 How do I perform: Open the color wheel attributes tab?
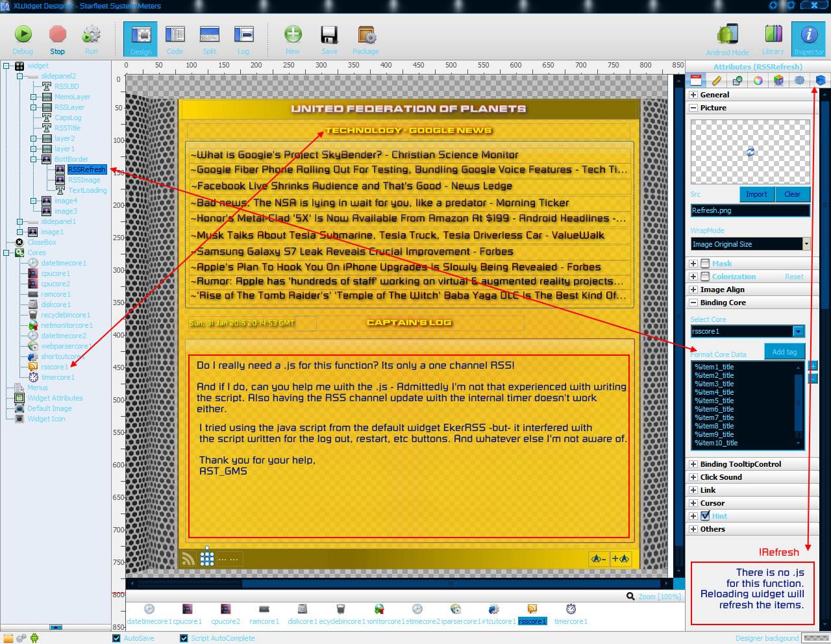tap(758, 80)
